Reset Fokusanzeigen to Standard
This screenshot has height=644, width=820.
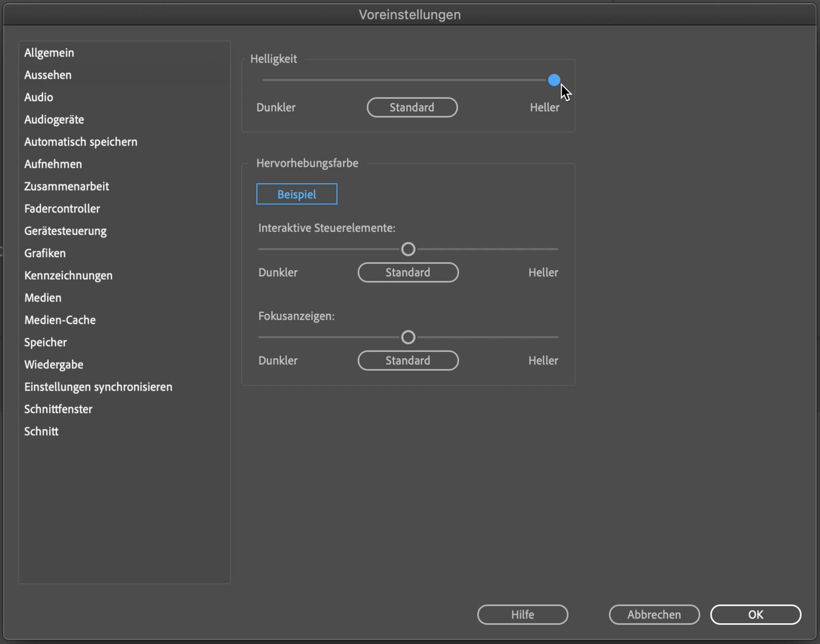[x=408, y=360]
